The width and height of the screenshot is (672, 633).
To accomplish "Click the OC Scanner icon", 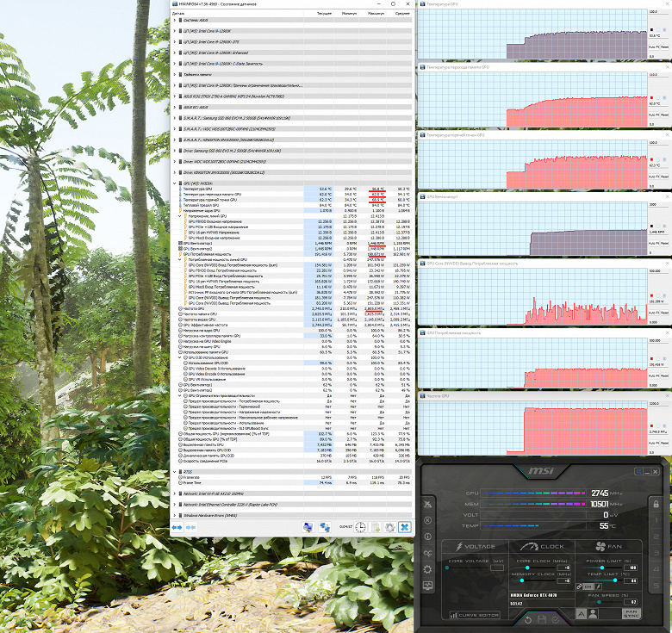I will 427,553.
